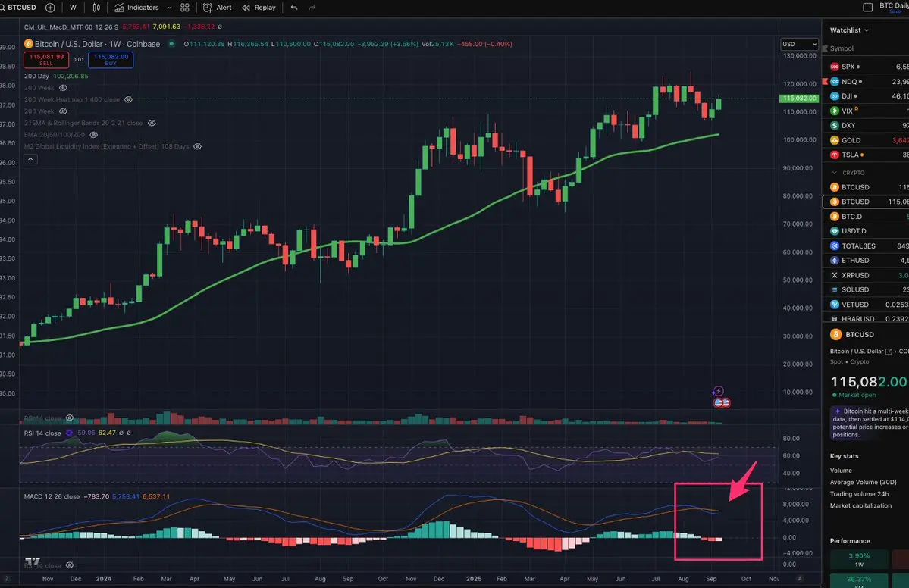909x588 pixels.
Task: Show the first hidden 200 Week indicator
Action: [x=63, y=88]
